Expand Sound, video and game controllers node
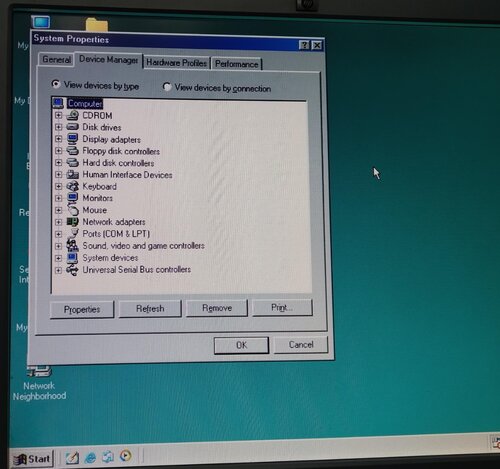 click(x=59, y=246)
